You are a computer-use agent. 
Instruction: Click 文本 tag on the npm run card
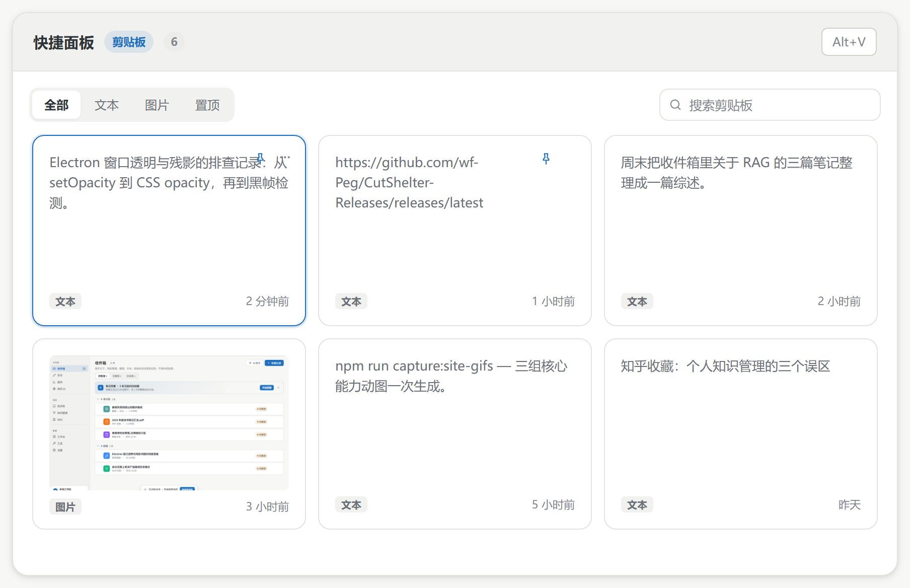coord(351,504)
